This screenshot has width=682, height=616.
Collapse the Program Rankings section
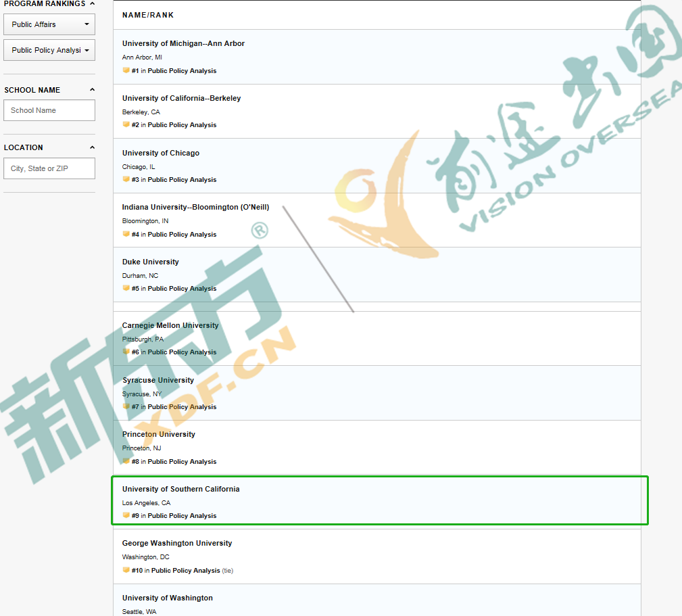click(92, 3)
